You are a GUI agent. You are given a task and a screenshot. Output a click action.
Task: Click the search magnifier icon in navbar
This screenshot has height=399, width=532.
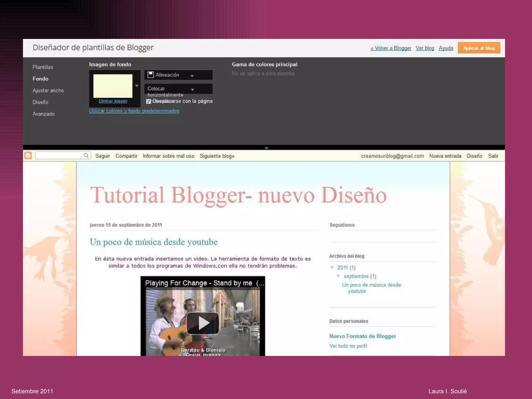click(86, 155)
